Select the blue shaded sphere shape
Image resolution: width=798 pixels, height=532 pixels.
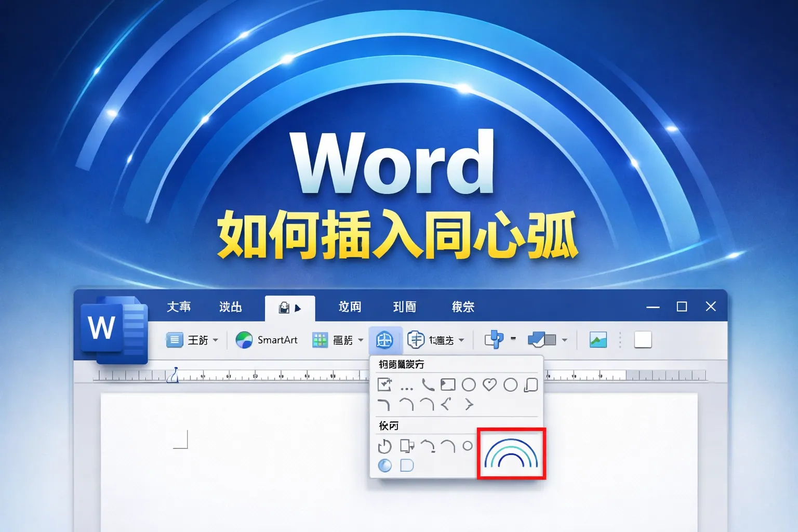point(384,465)
